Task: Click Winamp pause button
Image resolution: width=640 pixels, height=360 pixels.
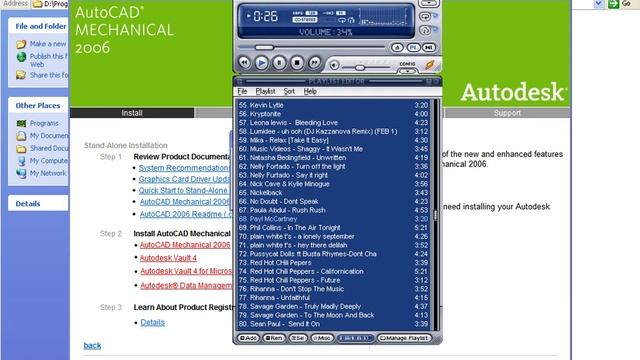Action: [279, 63]
